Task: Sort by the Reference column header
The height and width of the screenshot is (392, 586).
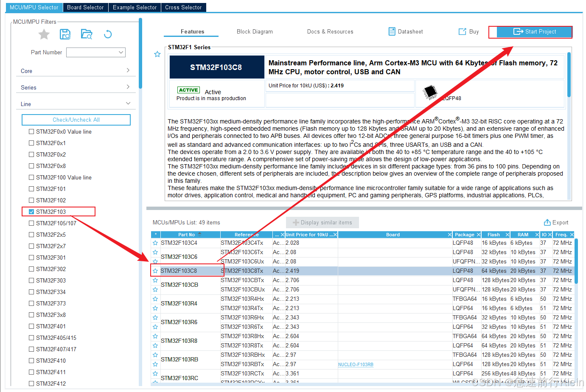Action: pyautogui.click(x=246, y=235)
